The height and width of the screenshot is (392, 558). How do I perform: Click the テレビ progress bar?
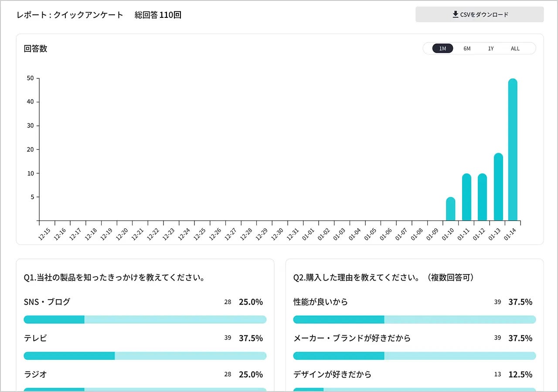(145, 356)
